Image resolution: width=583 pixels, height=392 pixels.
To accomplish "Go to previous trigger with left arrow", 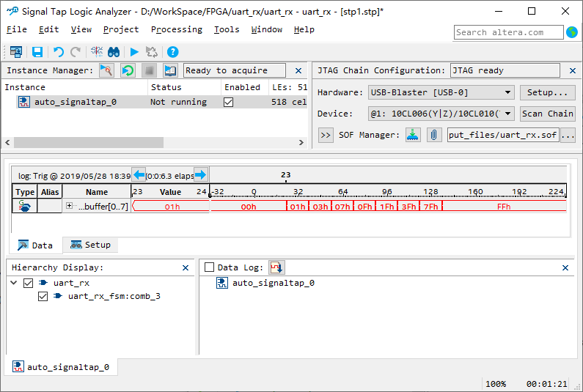I will point(139,174).
